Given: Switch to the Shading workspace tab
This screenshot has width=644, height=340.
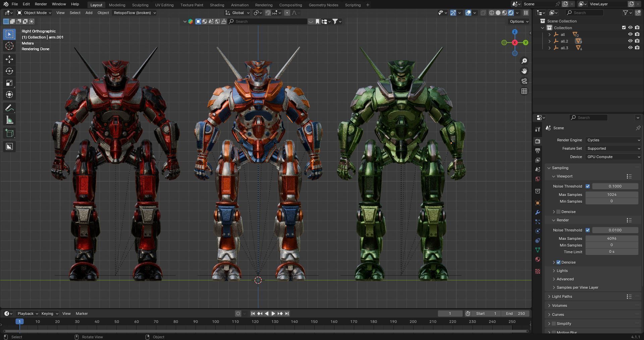Looking at the screenshot, I should (217, 5).
